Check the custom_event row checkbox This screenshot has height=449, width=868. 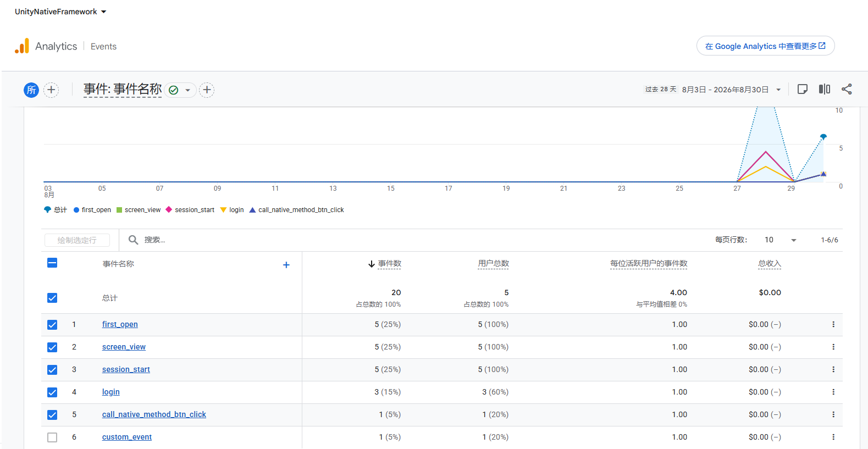(52, 437)
